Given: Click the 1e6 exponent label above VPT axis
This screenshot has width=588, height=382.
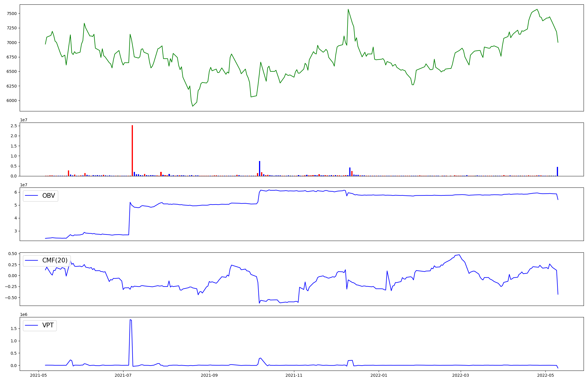Looking at the screenshot, I should coord(24,314).
